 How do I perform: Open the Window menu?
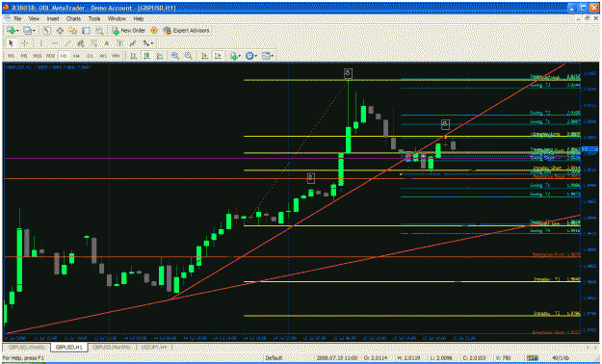pyautogui.click(x=117, y=18)
